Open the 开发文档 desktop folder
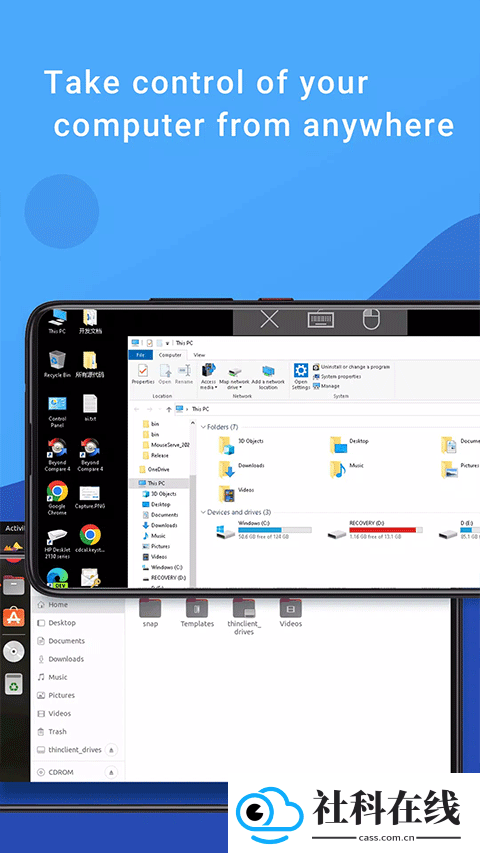The image size is (480, 853). [x=90, y=321]
